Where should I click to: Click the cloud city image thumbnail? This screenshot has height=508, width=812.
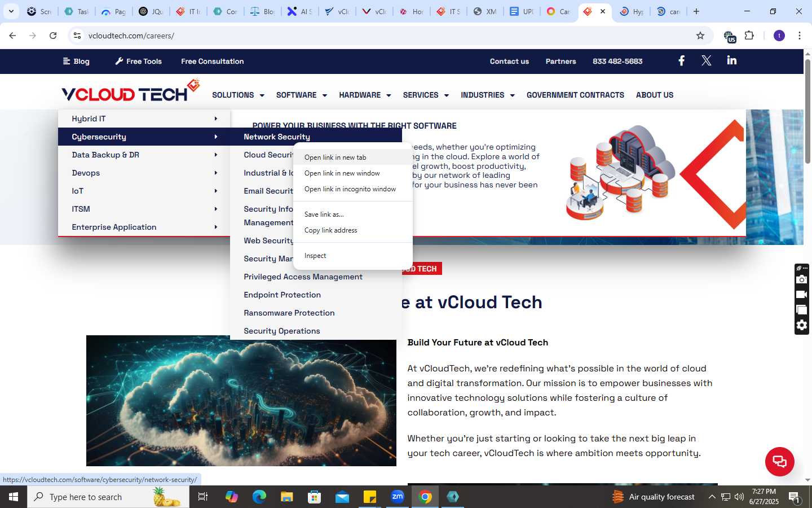[241, 401]
